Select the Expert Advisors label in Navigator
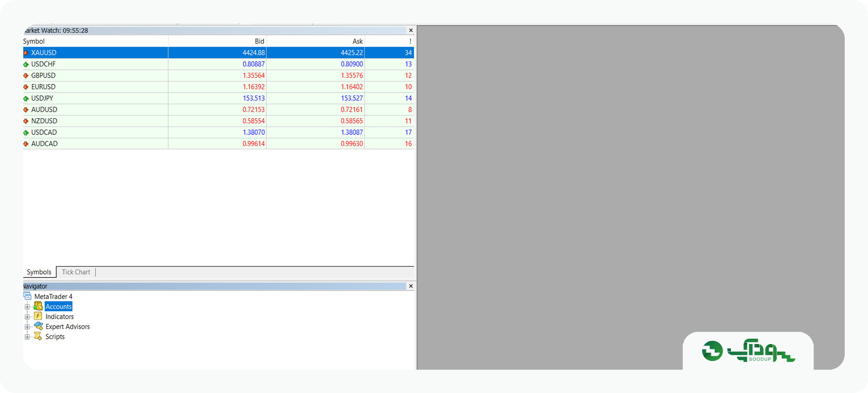This screenshot has height=393, width=868. click(x=68, y=327)
